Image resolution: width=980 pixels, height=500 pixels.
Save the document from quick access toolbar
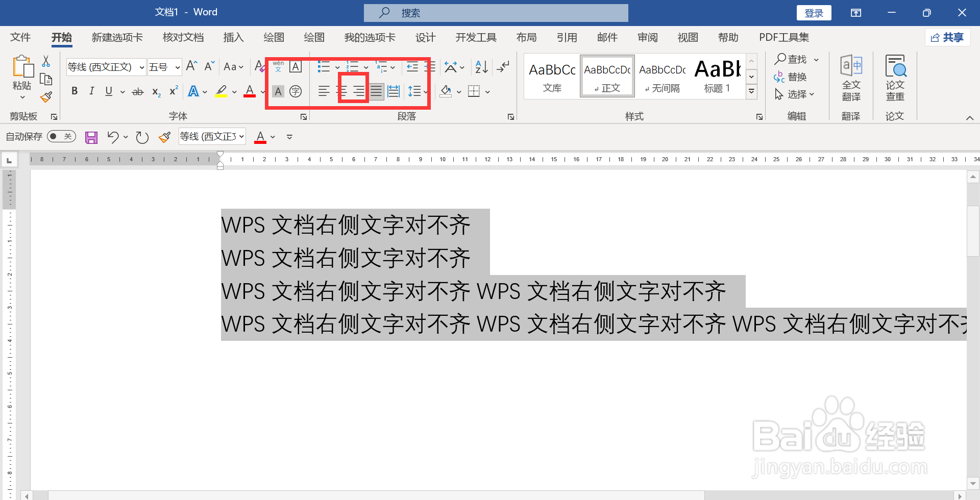[x=91, y=137]
